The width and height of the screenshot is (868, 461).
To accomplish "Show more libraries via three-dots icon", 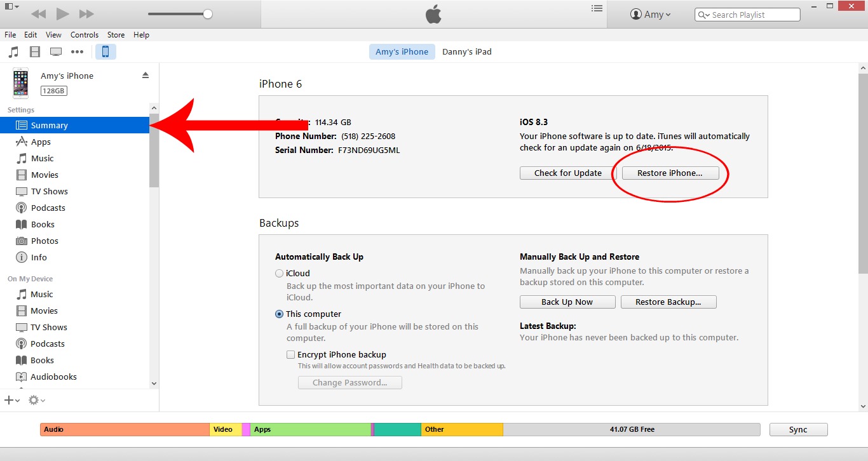I will click(x=78, y=52).
